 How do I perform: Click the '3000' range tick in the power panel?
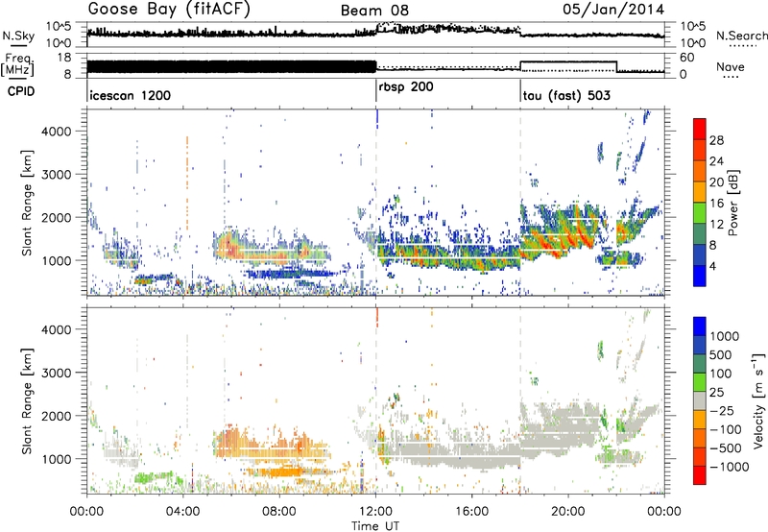click(57, 175)
